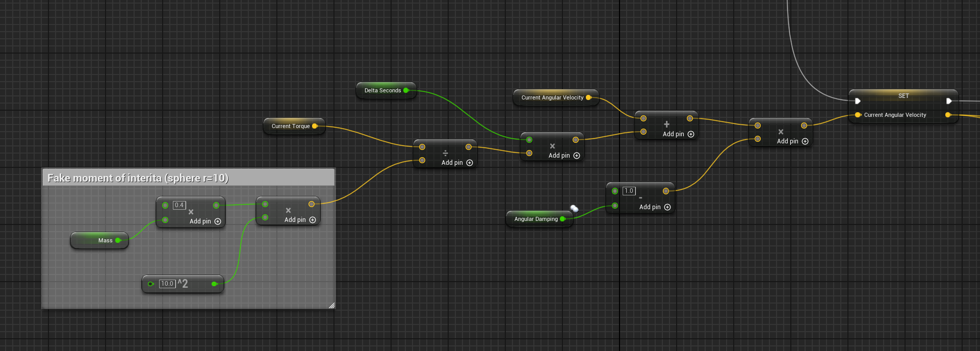
Task: Edit the 10.0 value in square node
Action: (167, 284)
